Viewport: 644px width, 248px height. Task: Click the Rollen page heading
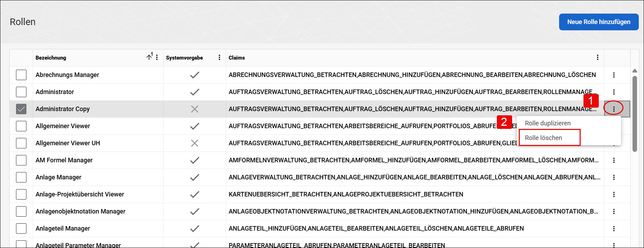tap(23, 22)
